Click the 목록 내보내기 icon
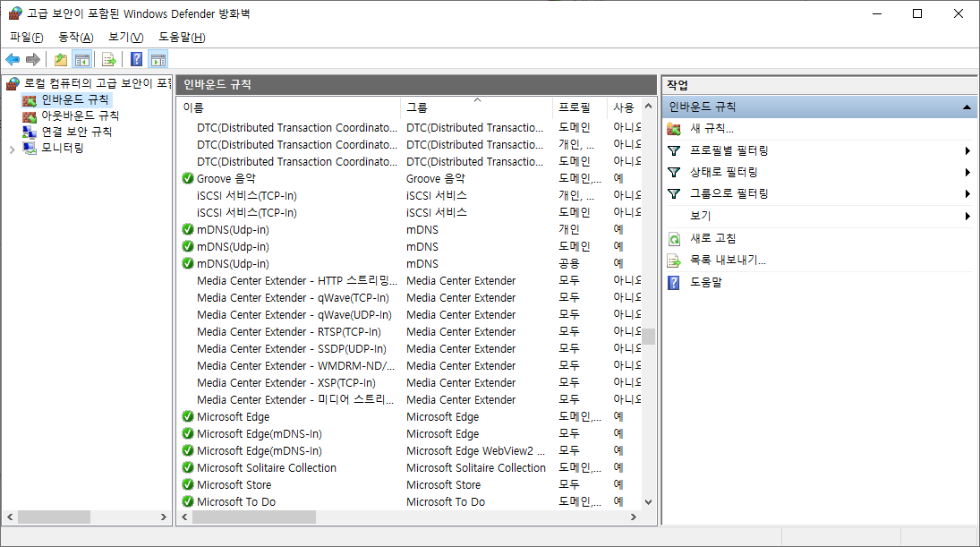This screenshot has height=547, width=980. coord(674,261)
